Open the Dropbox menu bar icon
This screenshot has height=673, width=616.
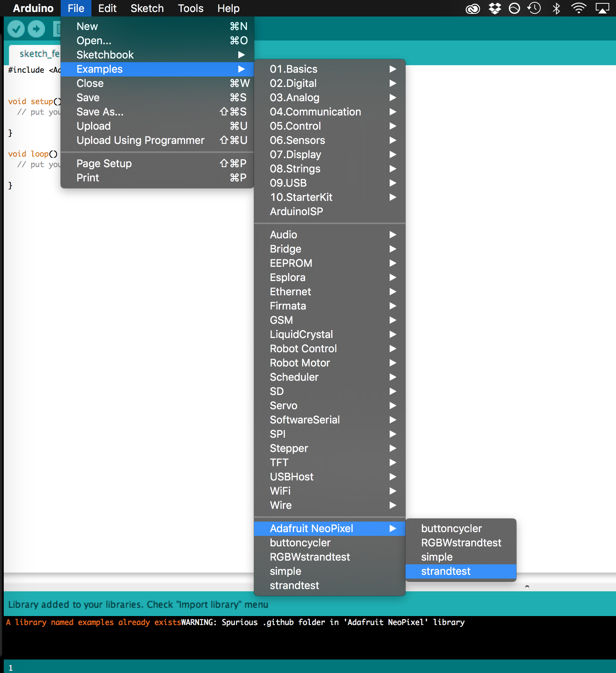tap(495, 8)
